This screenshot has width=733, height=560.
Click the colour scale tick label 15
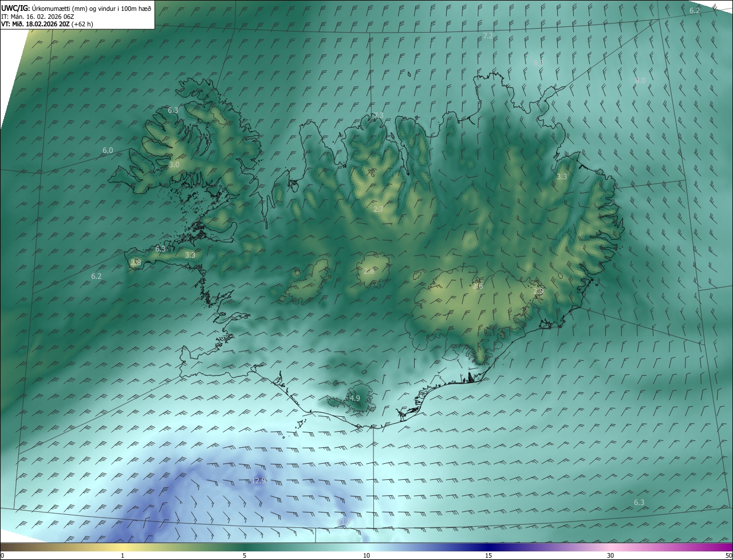point(488,556)
